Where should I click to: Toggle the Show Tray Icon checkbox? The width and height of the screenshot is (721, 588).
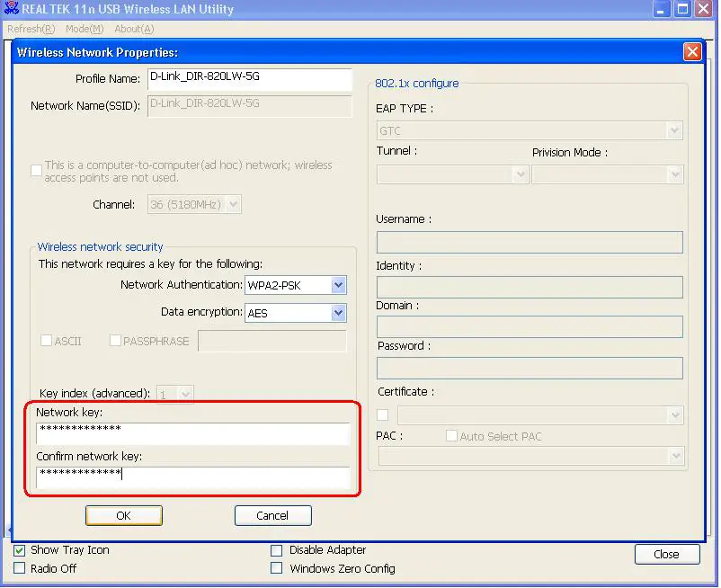[20, 550]
